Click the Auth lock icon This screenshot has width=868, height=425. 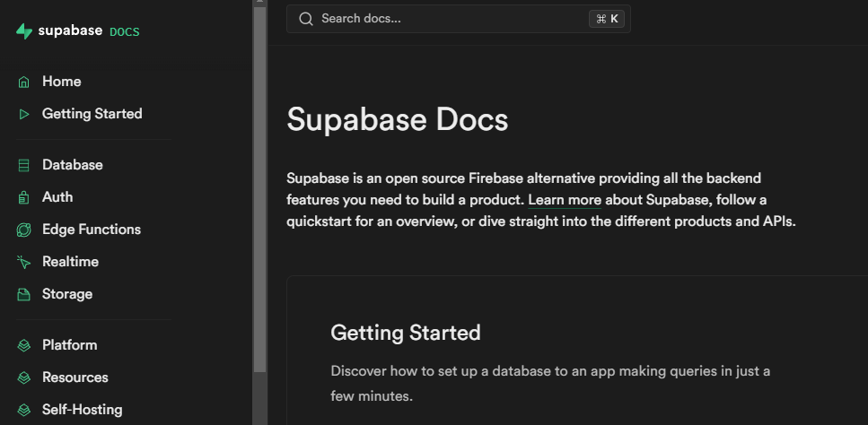coord(23,197)
